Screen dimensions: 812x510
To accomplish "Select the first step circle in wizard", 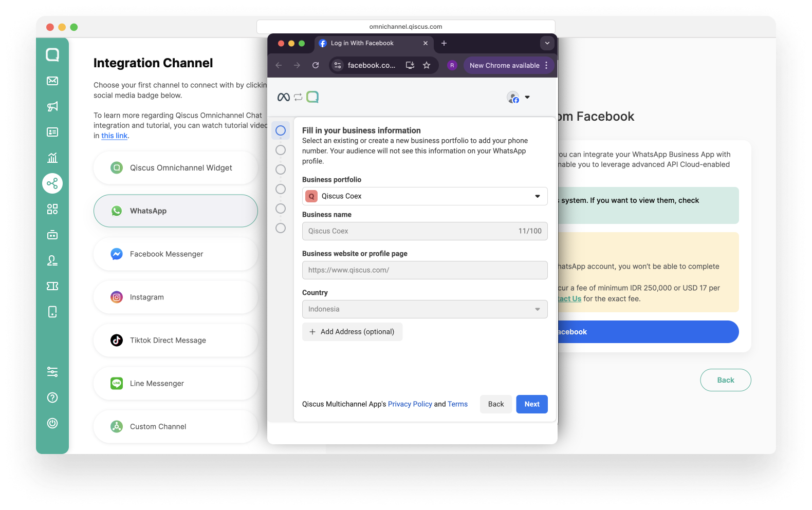I will [281, 130].
